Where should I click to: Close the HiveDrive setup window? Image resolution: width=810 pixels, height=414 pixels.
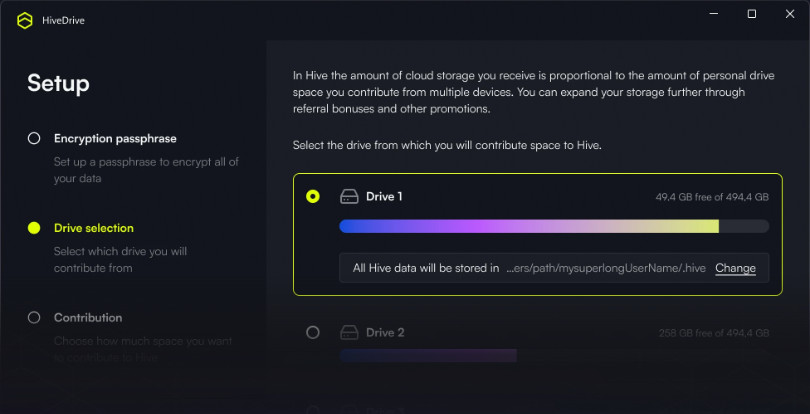coord(788,14)
